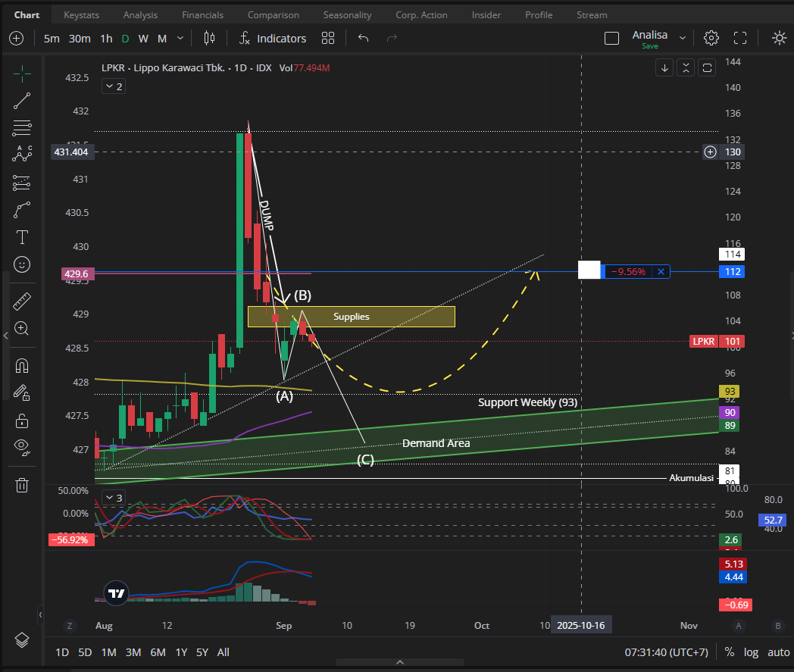The height and width of the screenshot is (672, 794).
Task: Set date range to 1M
Action: point(109,652)
